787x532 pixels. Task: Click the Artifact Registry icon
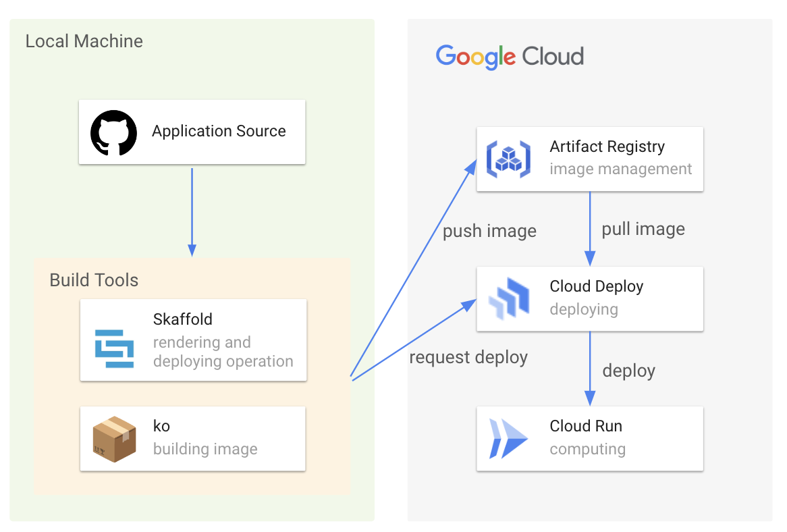click(x=508, y=159)
